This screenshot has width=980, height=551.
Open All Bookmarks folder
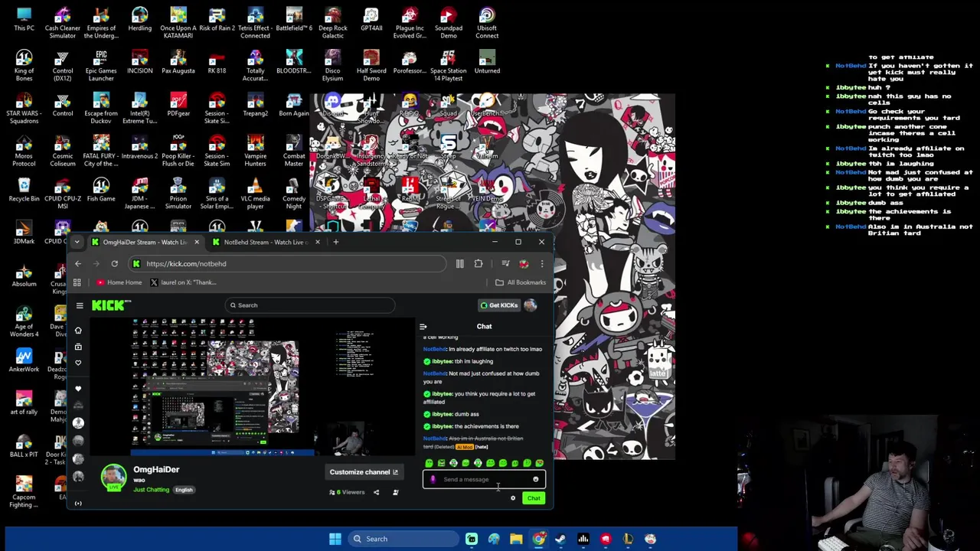point(521,282)
